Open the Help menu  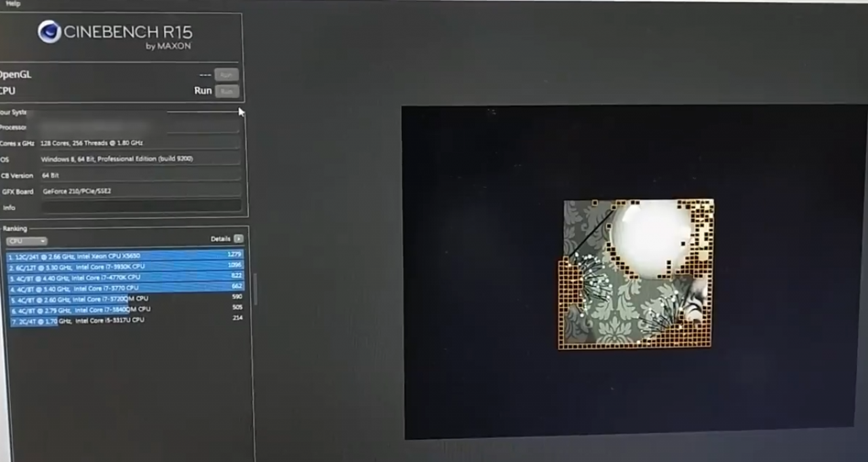(13, 4)
